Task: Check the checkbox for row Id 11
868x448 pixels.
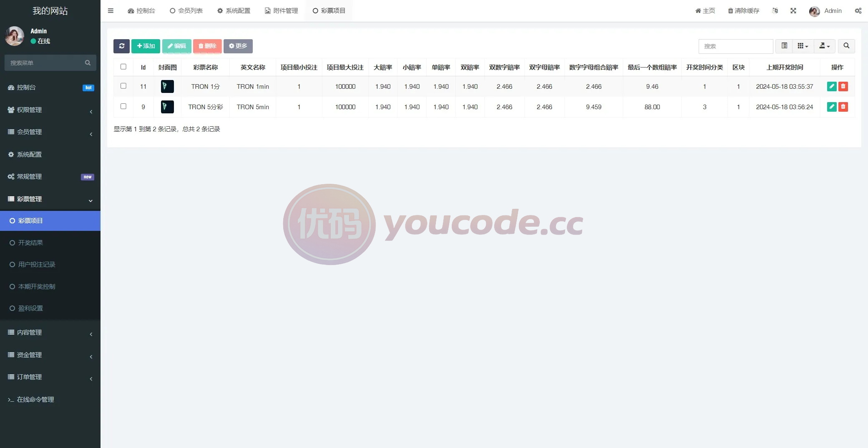Action: click(123, 86)
